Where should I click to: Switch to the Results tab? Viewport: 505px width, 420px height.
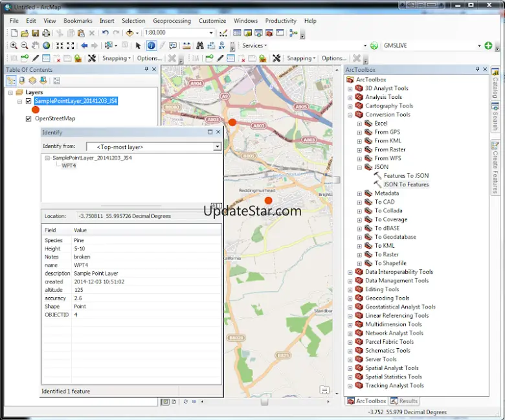(x=404, y=401)
